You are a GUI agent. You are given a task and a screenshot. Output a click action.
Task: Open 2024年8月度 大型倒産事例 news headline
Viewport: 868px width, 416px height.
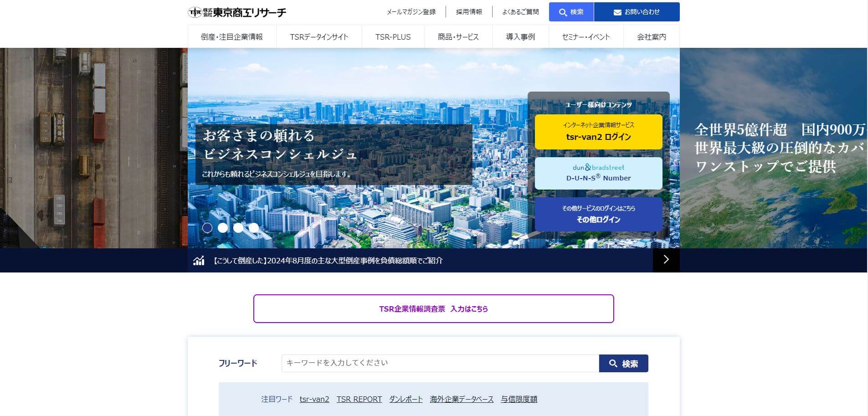tap(328, 261)
